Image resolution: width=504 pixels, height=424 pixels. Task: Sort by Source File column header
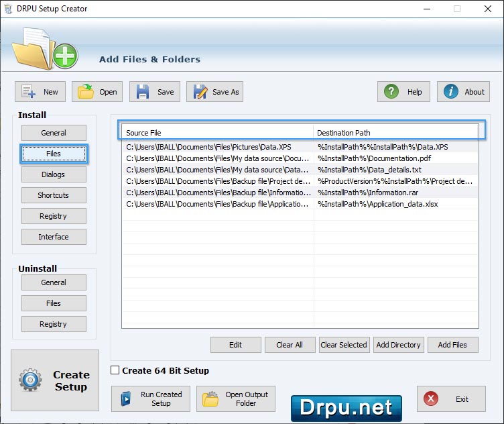(x=217, y=133)
